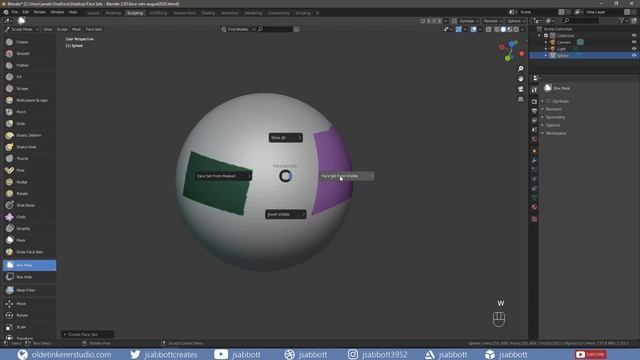640x360 pixels.
Task: Select the Box Hide tool
Action: coord(29,277)
